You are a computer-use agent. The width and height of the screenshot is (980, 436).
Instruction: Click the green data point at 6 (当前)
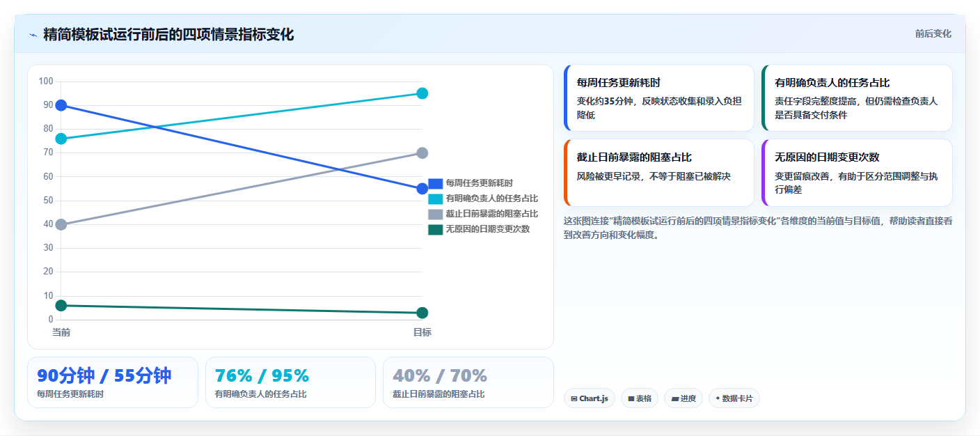(x=61, y=305)
